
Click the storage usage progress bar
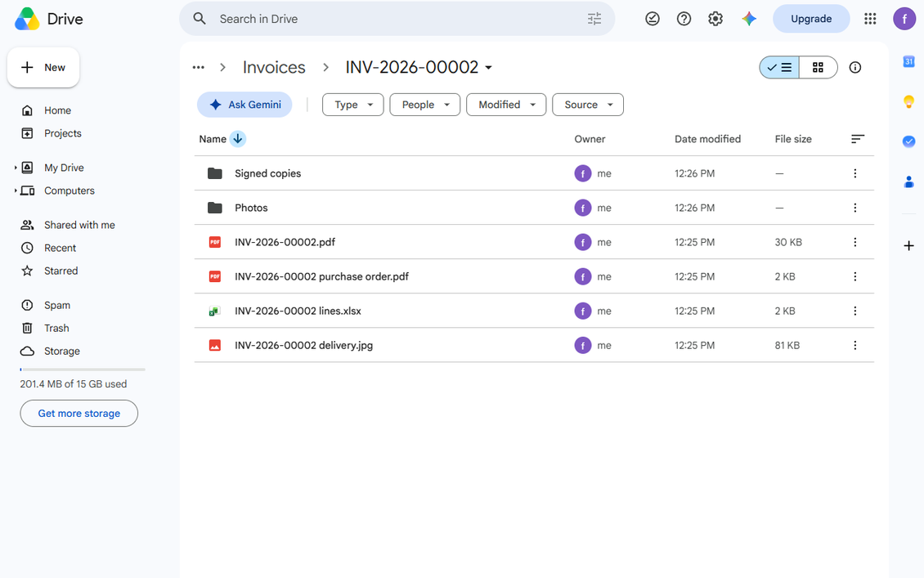[x=83, y=370]
